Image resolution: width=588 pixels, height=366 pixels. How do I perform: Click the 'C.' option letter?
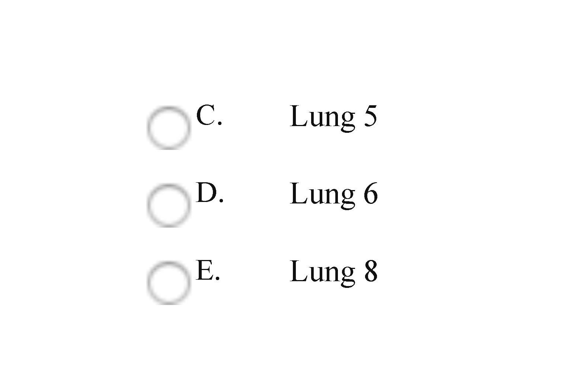(209, 115)
